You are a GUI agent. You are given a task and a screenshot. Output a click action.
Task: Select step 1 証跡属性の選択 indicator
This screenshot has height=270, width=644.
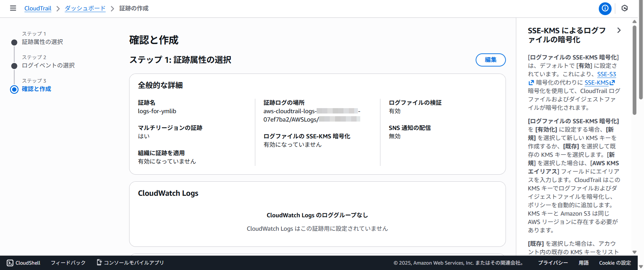14,42
